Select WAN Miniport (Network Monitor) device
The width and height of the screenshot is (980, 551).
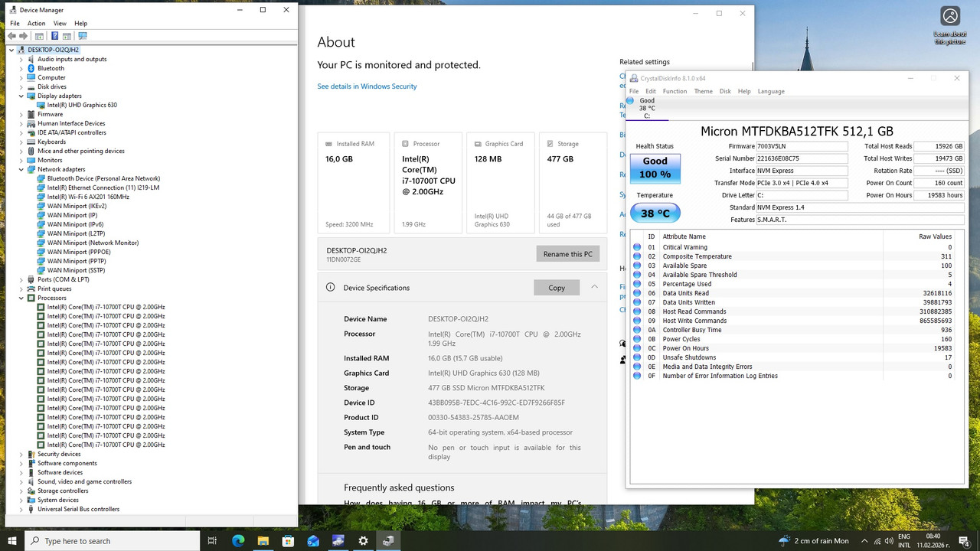coord(93,243)
